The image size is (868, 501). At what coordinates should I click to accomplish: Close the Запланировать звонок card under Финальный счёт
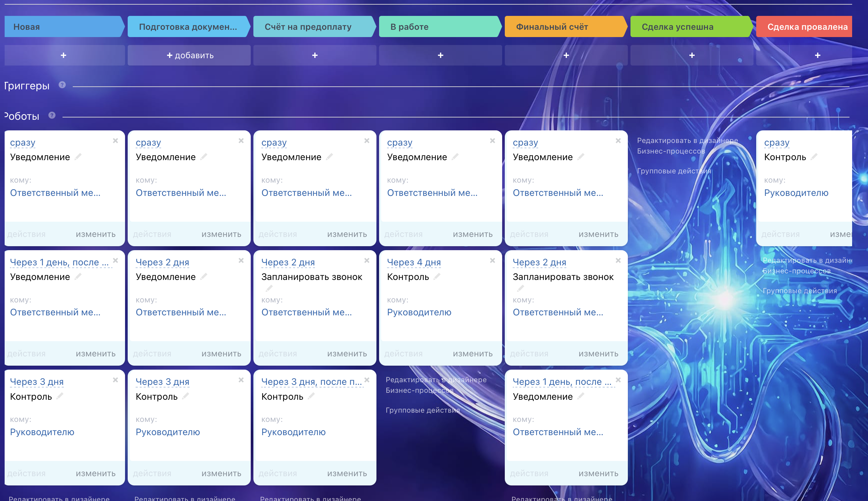[x=618, y=260]
